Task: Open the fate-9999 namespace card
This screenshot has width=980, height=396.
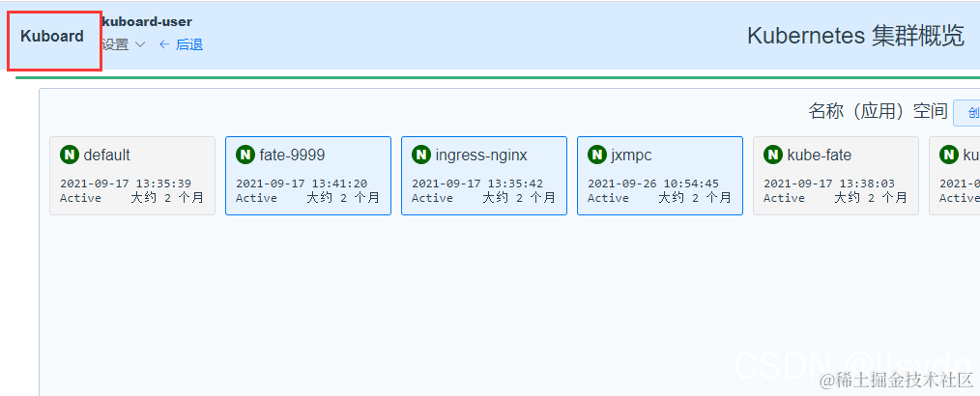Action: [308, 176]
